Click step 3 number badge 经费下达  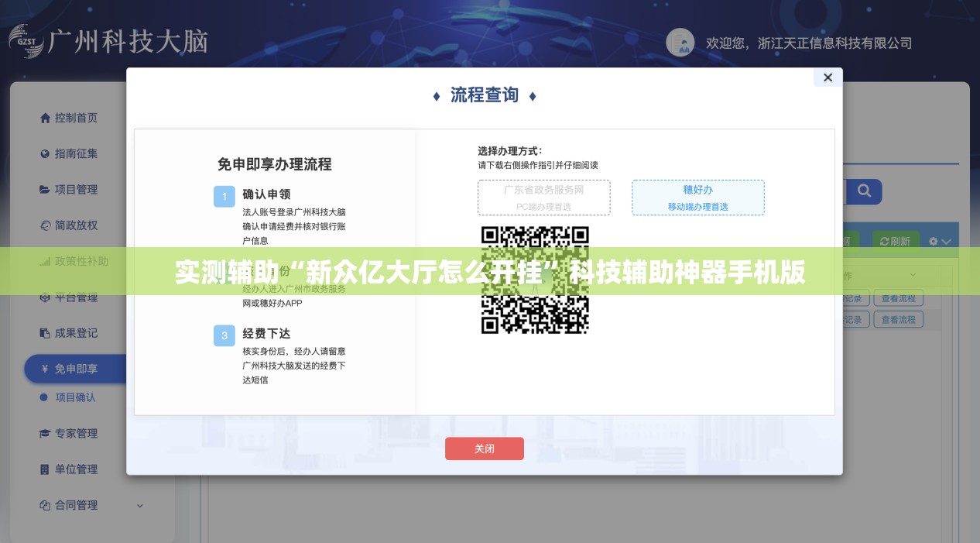tap(224, 335)
